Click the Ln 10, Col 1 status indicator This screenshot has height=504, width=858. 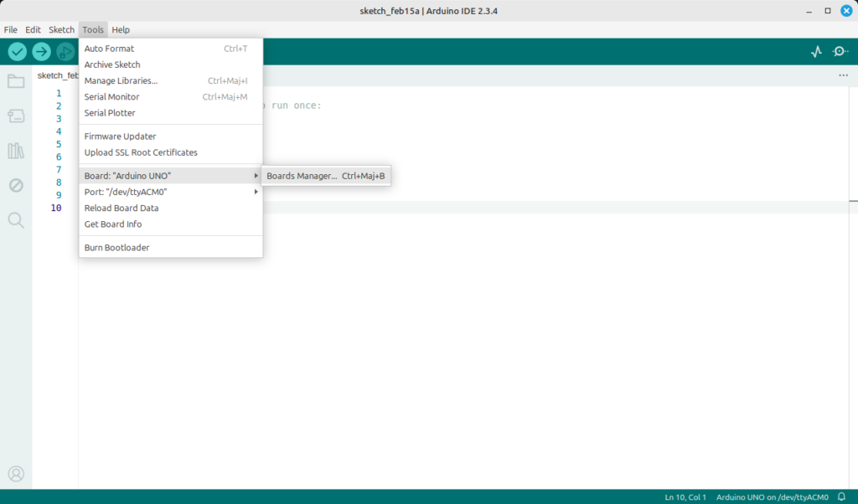685,497
